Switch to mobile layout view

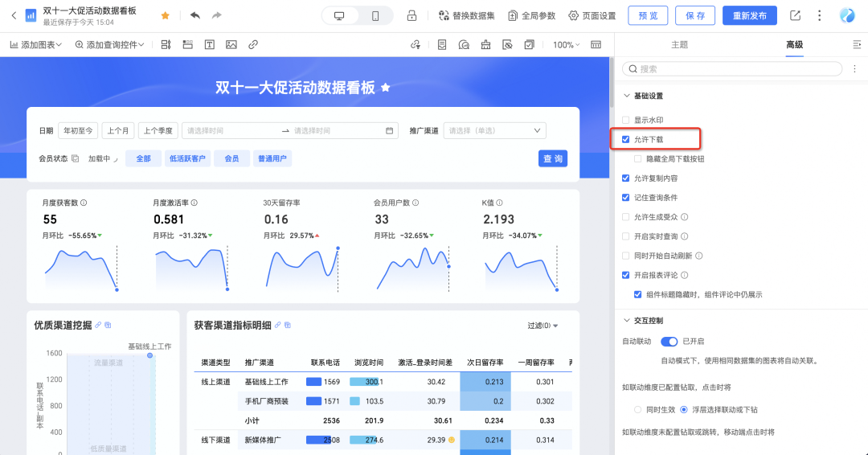(x=375, y=16)
